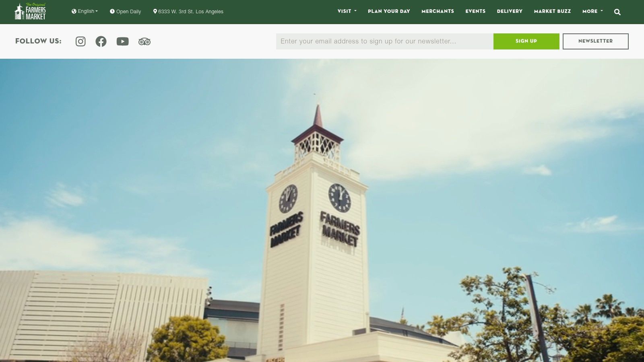Open the TripAdvisor icon link
This screenshot has width=644, height=362.
(144, 41)
